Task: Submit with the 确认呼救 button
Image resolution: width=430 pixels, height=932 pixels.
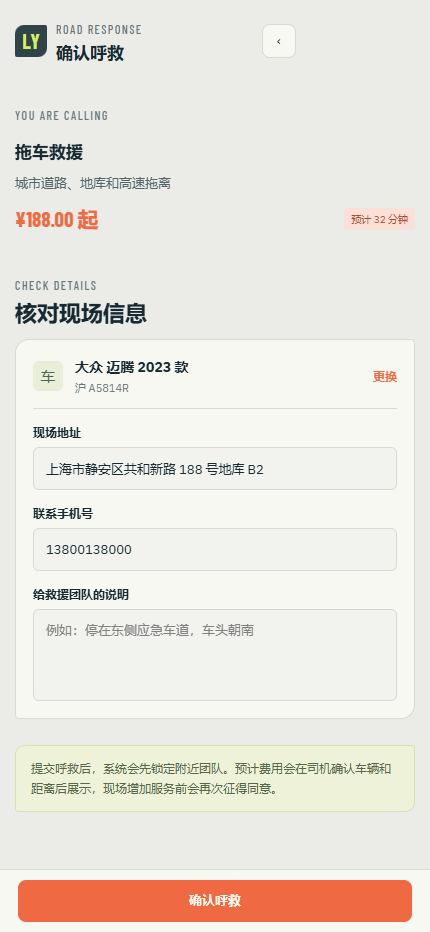Action: (x=215, y=900)
